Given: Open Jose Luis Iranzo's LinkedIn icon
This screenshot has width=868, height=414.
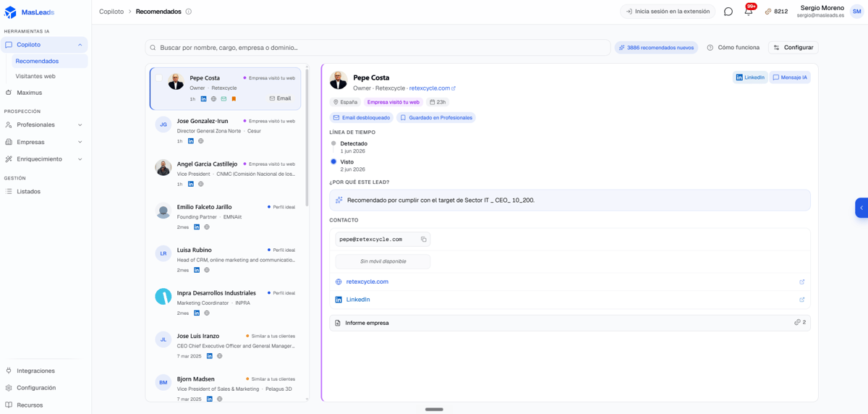Looking at the screenshot, I should coord(210,356).
